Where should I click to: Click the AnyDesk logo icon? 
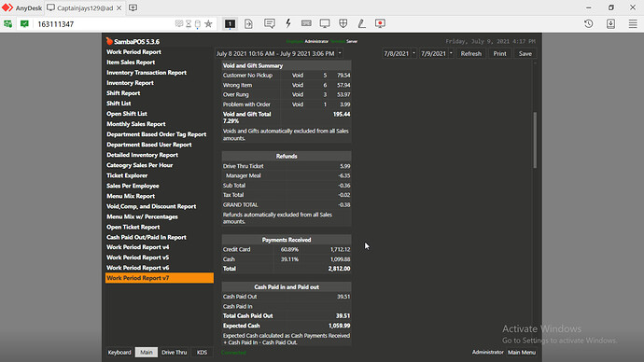(7, 7)
